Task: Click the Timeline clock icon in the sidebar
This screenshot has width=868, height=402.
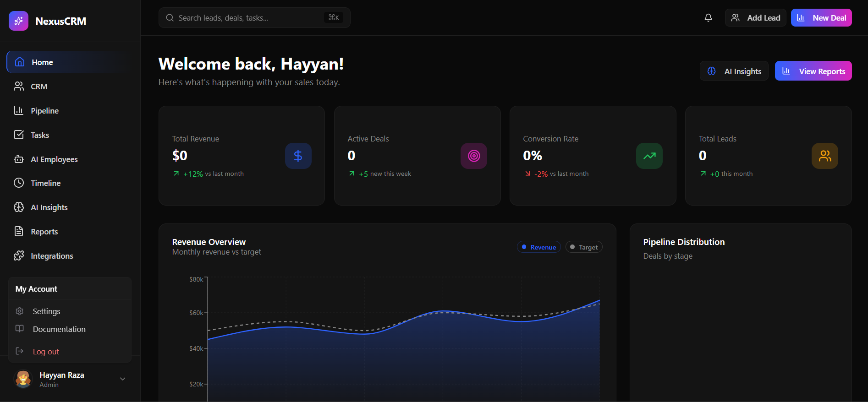Action: [19, 183]
